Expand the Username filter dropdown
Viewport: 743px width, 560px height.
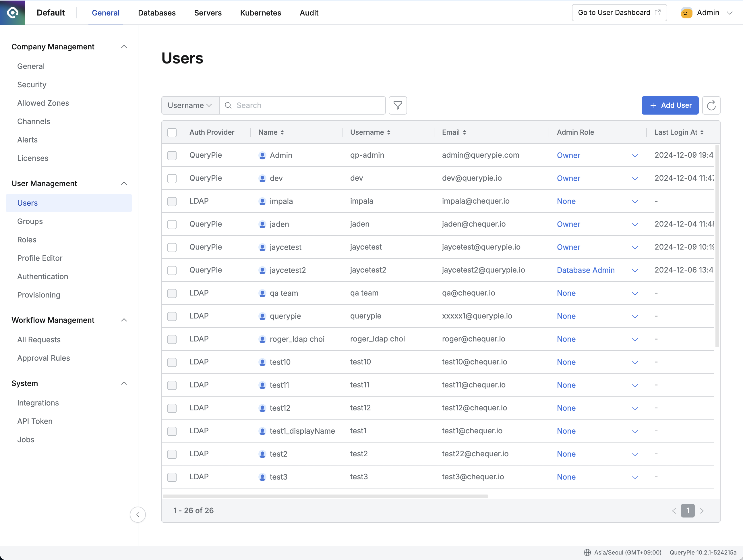click(x=189, y=105)
